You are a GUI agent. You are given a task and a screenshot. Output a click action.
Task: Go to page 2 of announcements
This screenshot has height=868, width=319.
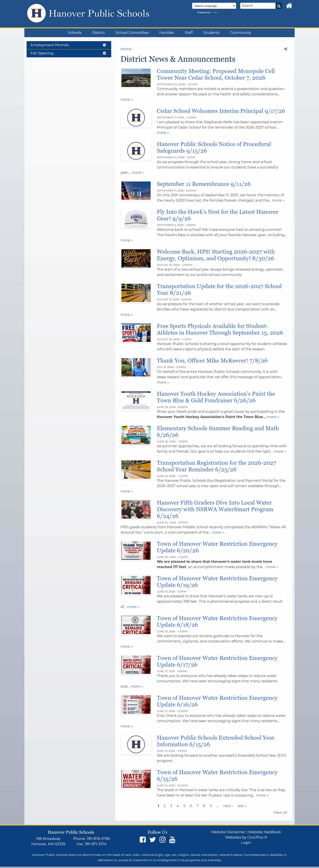tap(165, 806)
